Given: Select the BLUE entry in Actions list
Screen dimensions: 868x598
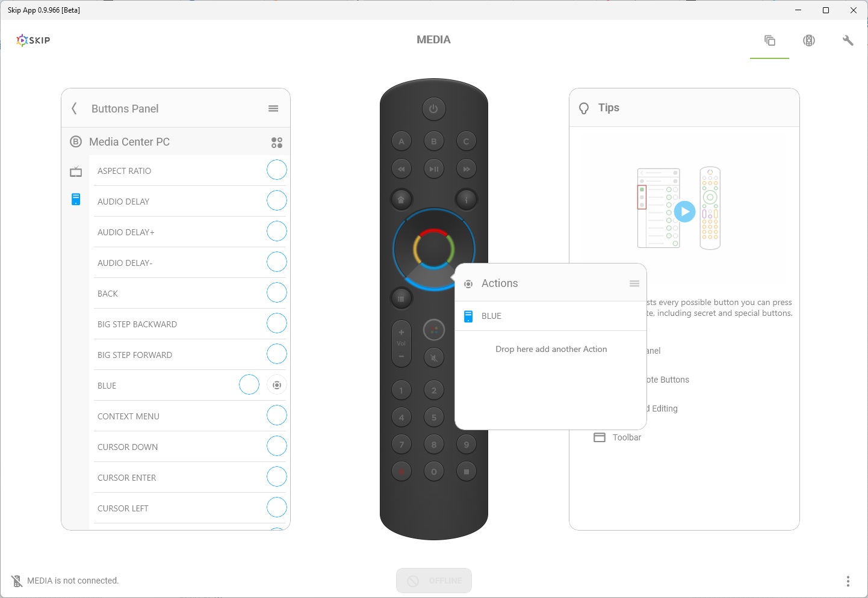Looking at the screenshot, I should (x=491, y=316).
